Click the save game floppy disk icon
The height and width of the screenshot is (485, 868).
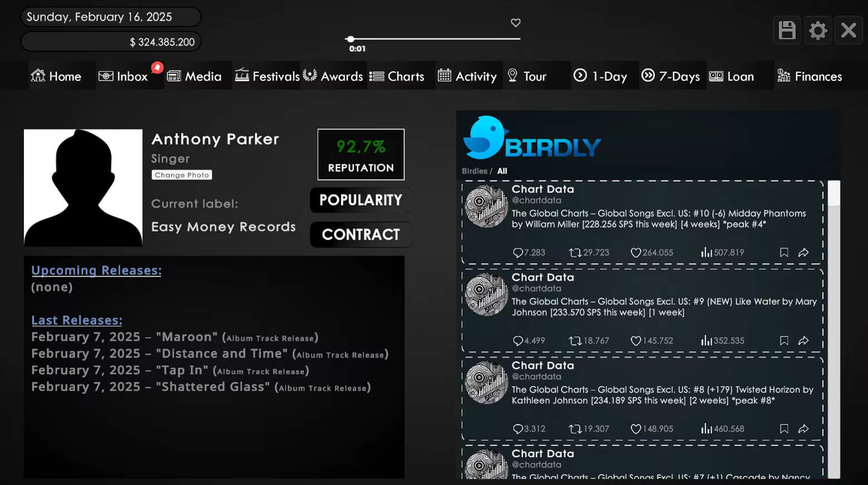(x=787, y=30)
